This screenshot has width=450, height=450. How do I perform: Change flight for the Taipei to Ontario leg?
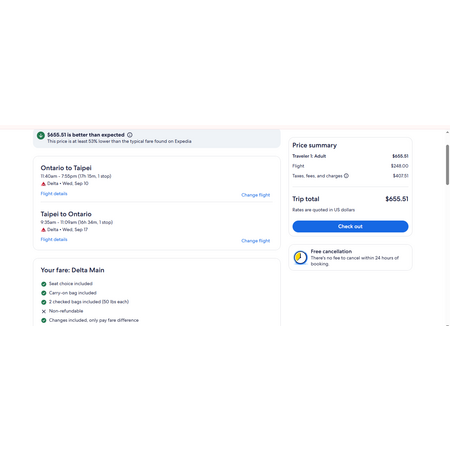[x=256, y=241]
